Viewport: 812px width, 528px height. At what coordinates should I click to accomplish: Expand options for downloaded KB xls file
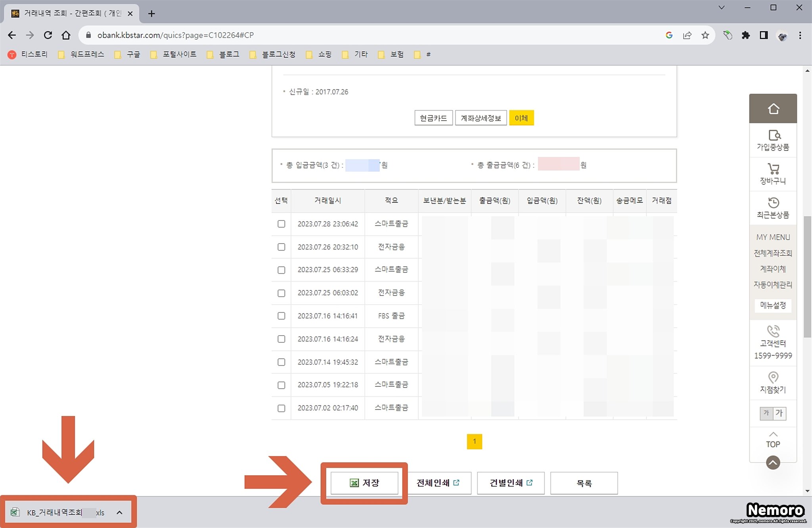point(119,513)
